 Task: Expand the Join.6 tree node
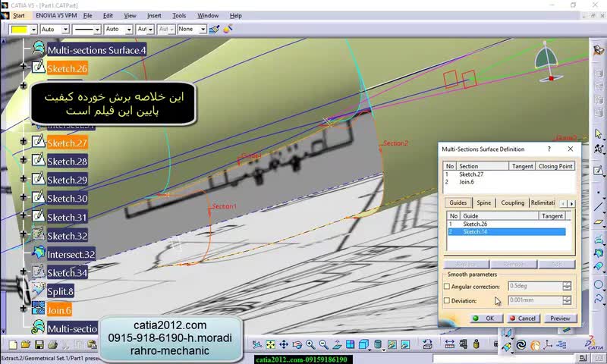pyautogui.click(x=24, y=309)
